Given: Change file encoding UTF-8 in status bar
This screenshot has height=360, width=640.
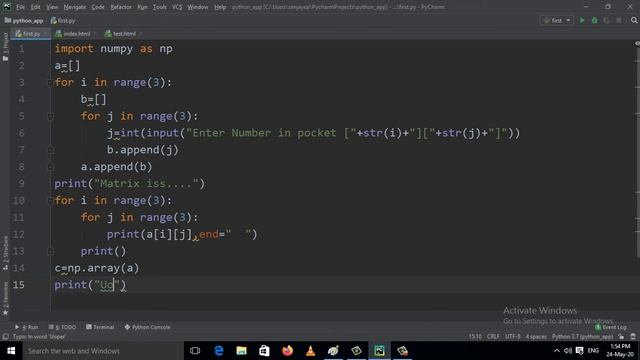Looking at the screenshot, I should 513,337.
